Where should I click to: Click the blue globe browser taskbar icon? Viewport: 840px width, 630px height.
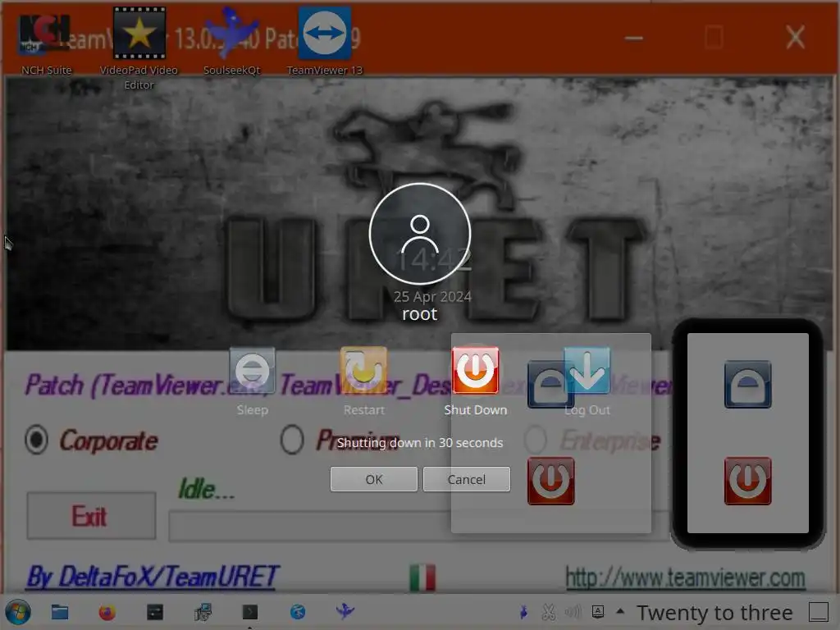coord(298,612)
